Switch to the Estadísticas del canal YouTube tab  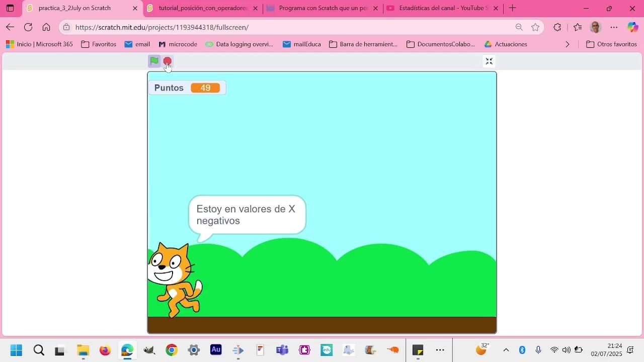click(443, 8)
